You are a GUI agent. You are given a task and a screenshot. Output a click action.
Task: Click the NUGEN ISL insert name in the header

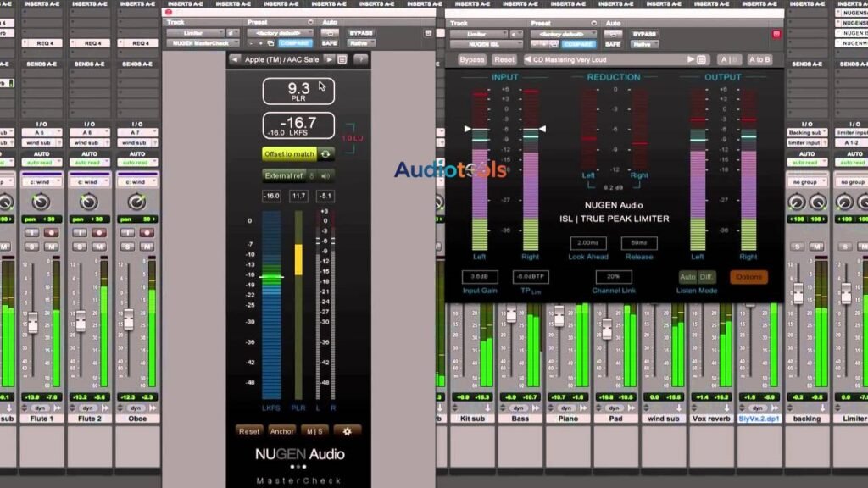(482, 45)
